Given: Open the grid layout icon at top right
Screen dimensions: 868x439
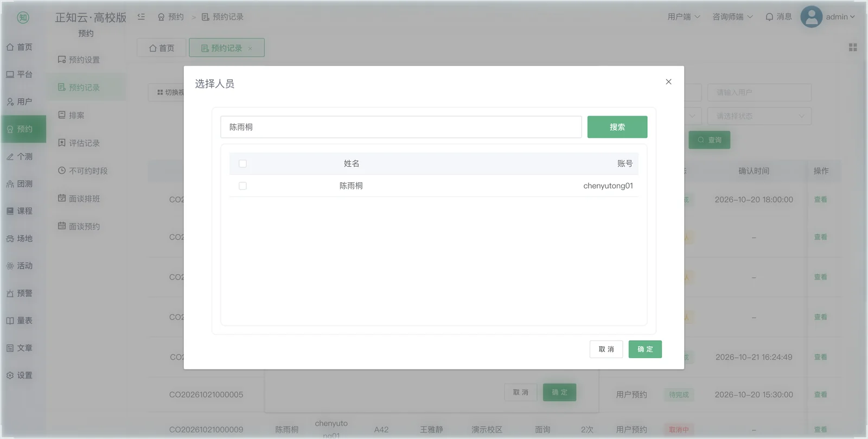Looking at the screenshot, I should coord(853,48).
